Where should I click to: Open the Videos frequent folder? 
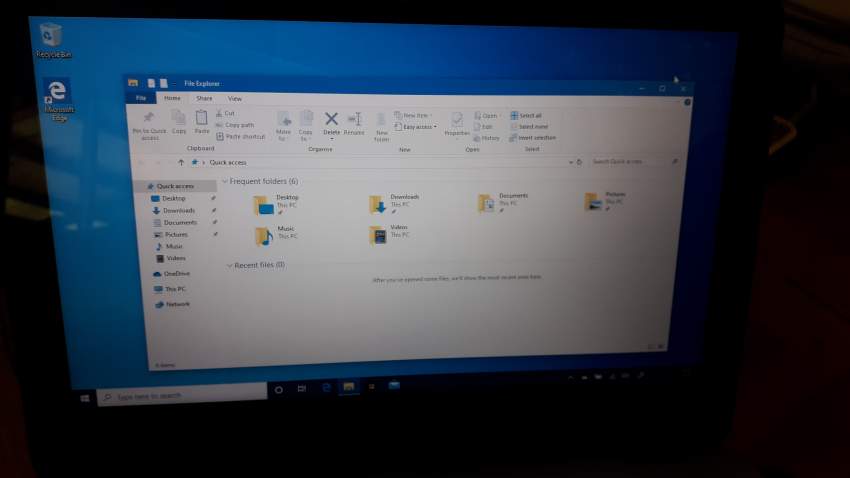click(388, 234)
